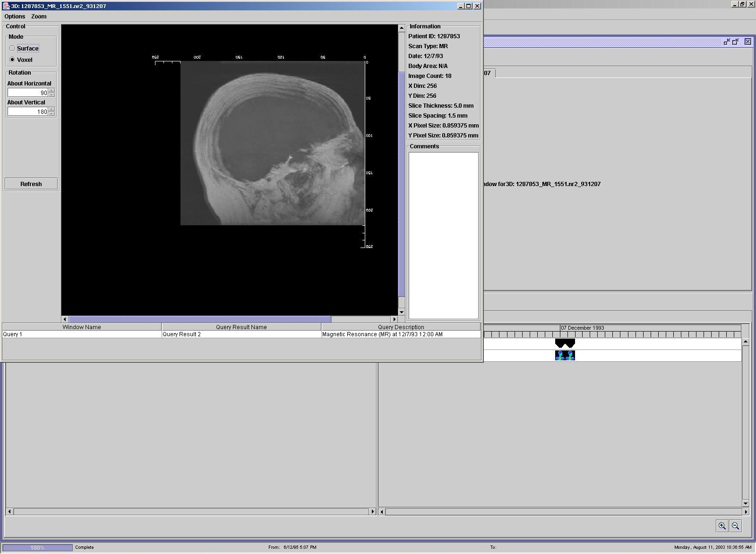This screenshot has height=554, width=756.
Task: Click the Query Description column header
Action: pos(401,327)
